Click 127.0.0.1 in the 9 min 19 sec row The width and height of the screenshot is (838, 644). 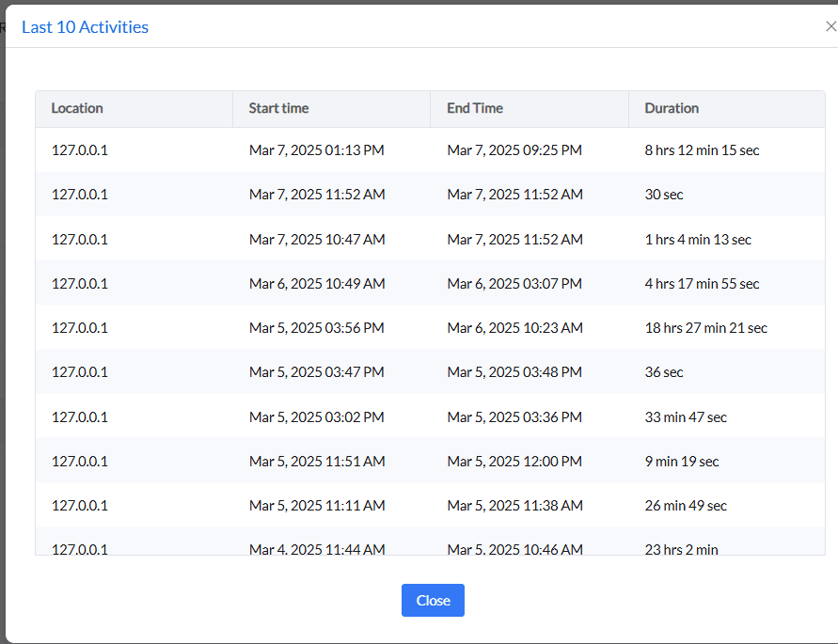click(79, 462)
